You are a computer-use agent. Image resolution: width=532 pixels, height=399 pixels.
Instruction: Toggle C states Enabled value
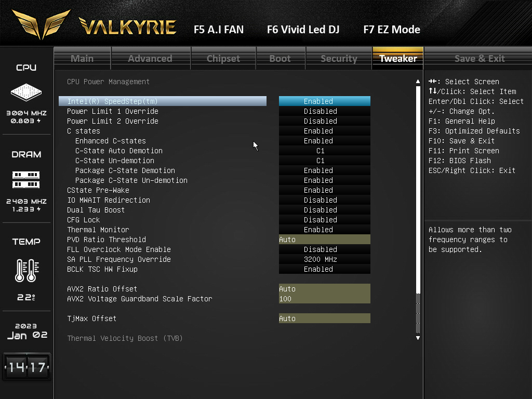click(324, 130)
